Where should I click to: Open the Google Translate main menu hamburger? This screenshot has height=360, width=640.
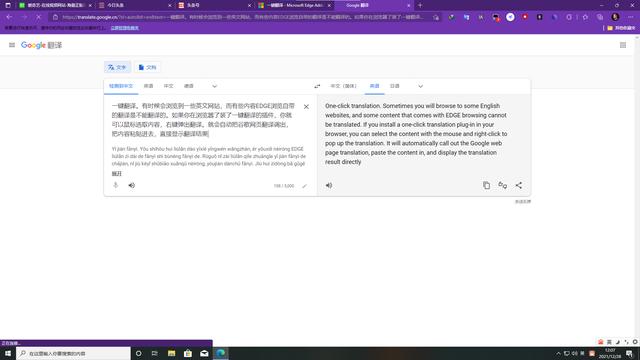coord(12,45)
